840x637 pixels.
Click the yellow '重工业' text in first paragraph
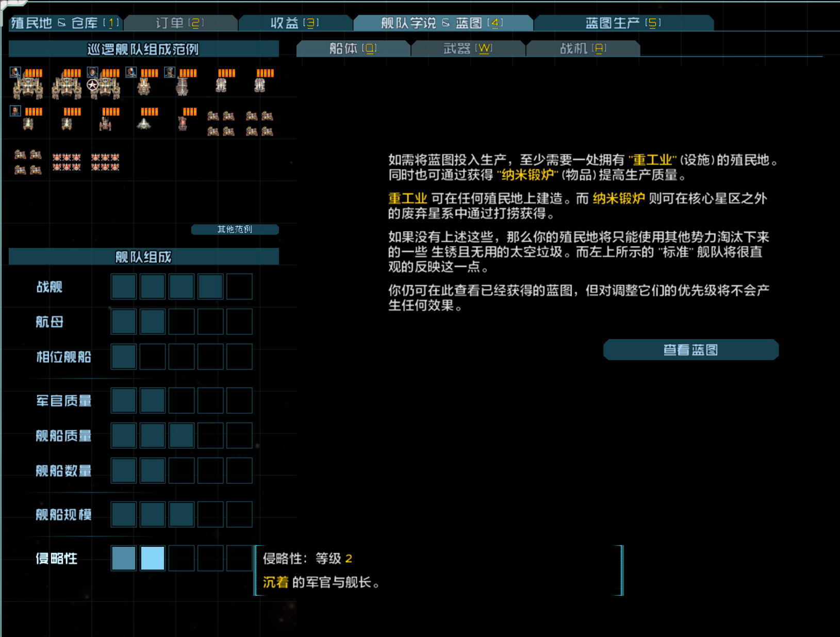(652, 160)
